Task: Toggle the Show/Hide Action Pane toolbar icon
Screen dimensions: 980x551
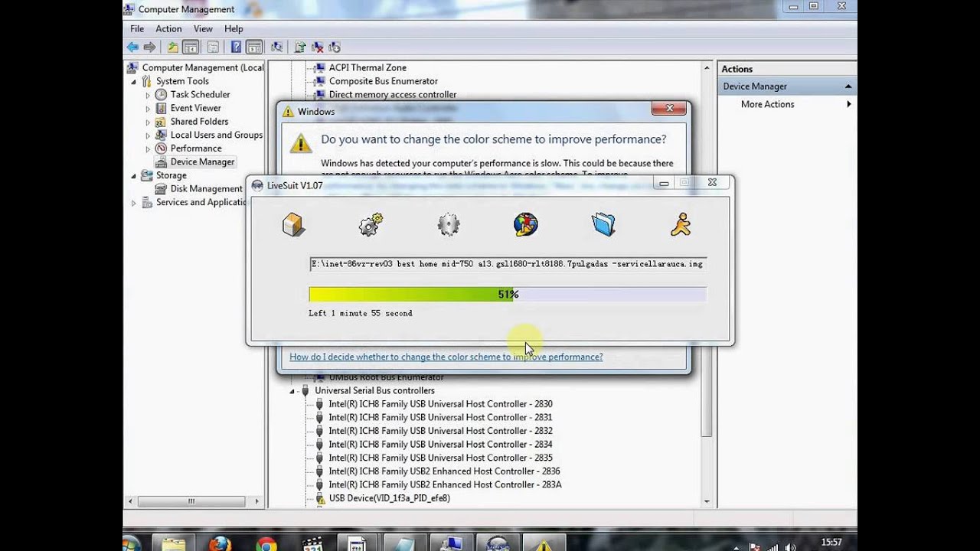Action: 254,47
